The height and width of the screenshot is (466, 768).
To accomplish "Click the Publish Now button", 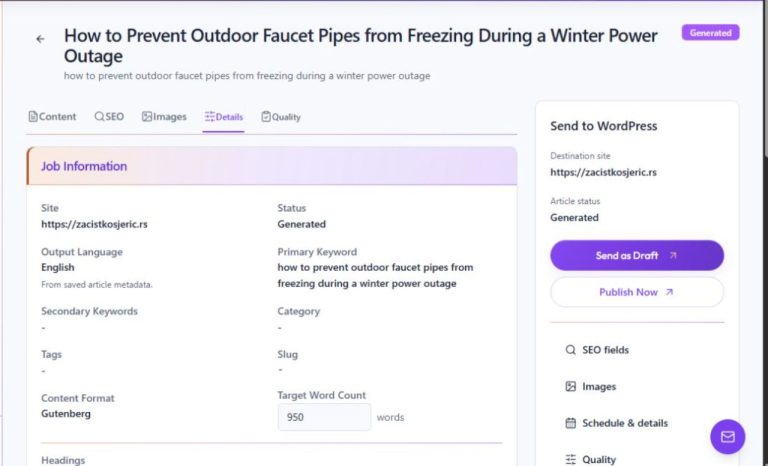I will (x=637, y=292).
